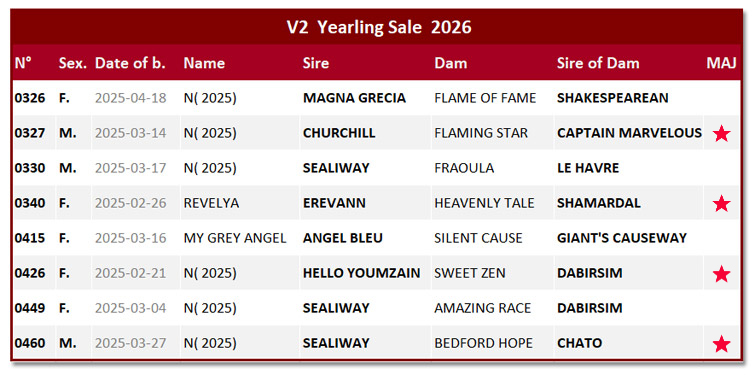755x375 pixels.
Task: Click the Sire column header
Action: [316, 63]
